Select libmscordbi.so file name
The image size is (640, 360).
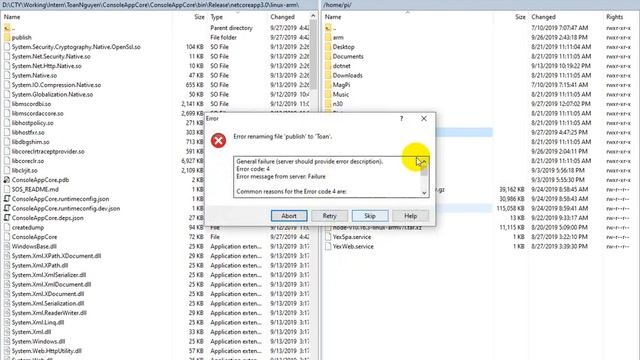(x=31, y=104)
